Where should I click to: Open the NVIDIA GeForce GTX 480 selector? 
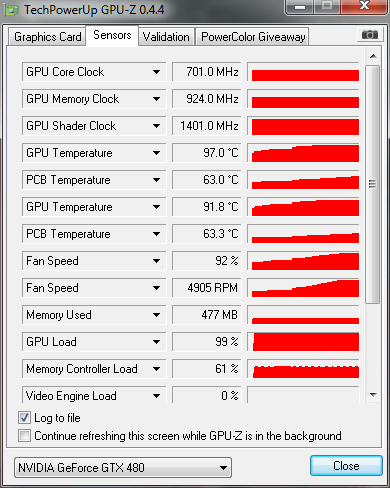click(x=123, y=468)
